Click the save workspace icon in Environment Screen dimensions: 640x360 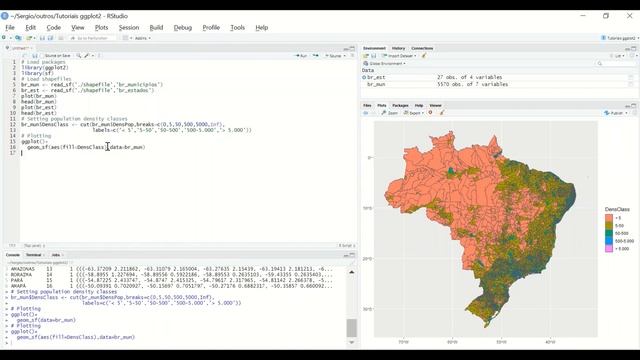(373, 56)
